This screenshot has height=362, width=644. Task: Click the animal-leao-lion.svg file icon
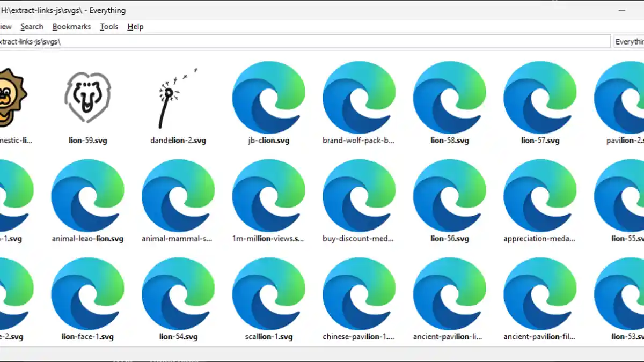[x=87, y=195]
